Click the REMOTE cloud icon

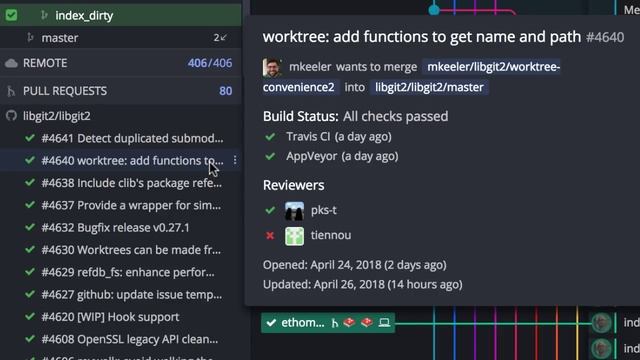11,63
